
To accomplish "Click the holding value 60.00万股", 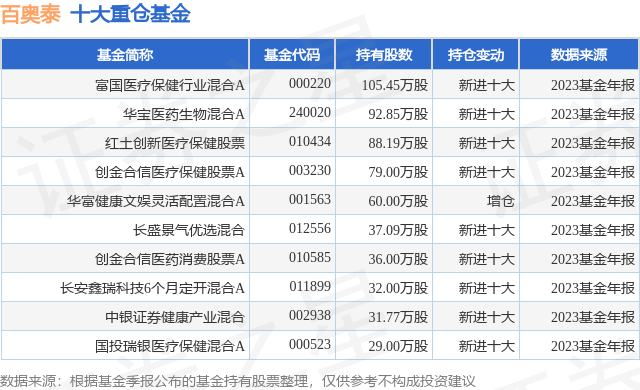I will [x=398, y=201].
